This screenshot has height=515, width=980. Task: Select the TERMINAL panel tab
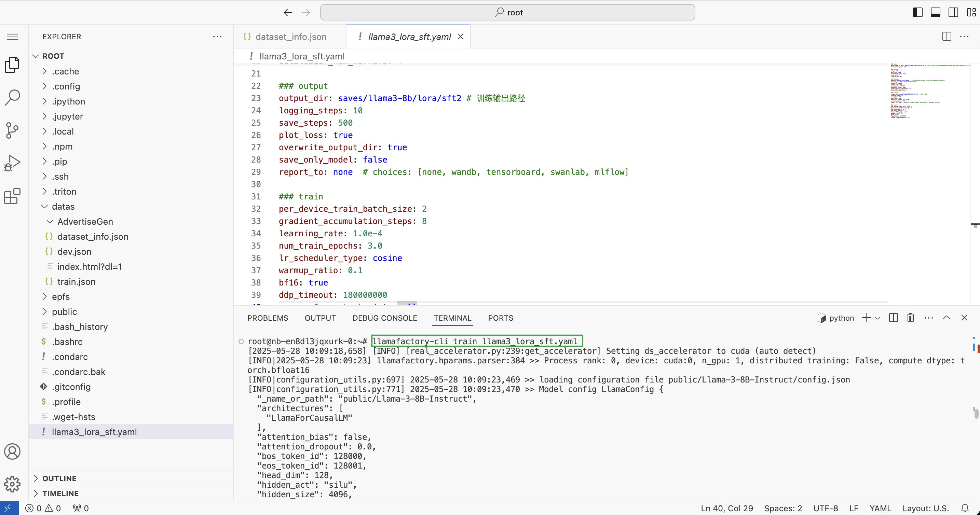(x=452, y=318)
